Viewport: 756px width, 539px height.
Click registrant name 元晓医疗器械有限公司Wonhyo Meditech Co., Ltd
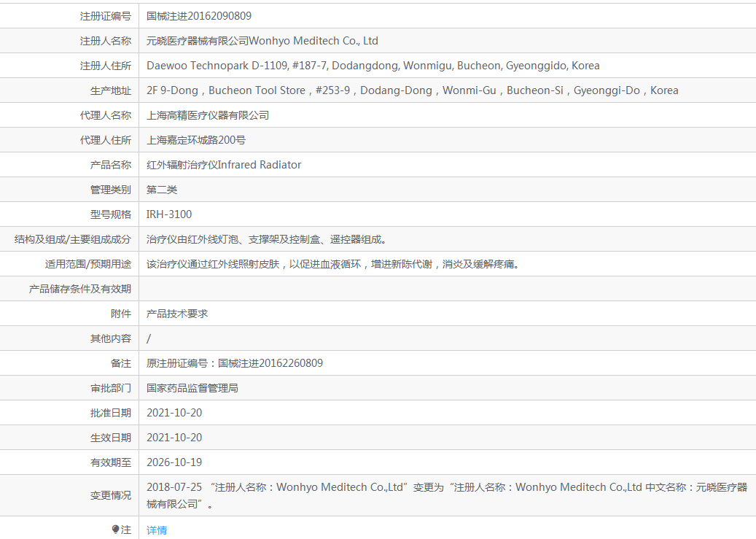coord(262,41)
